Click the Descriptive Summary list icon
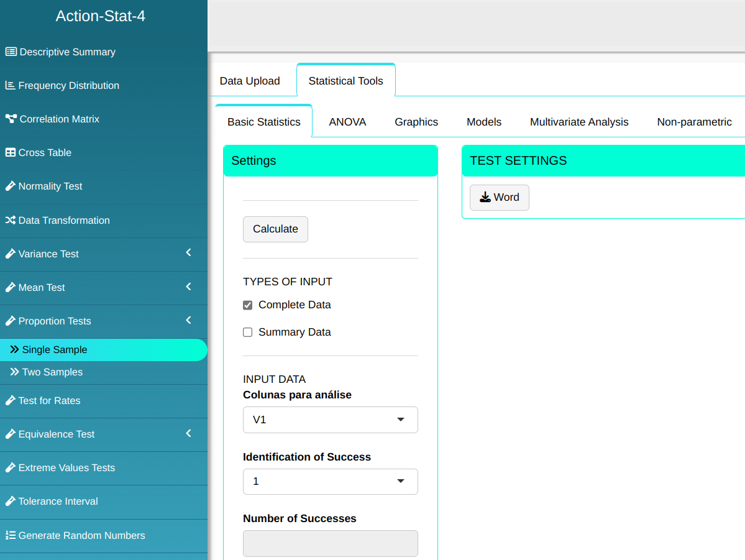The width and height of the screenshot is (745, 560). [11, 52]
